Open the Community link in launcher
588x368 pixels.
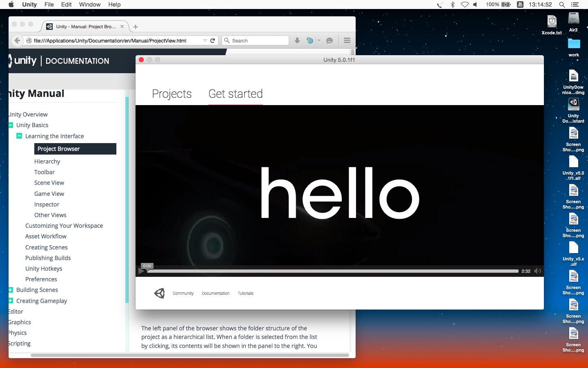(183, 293)
